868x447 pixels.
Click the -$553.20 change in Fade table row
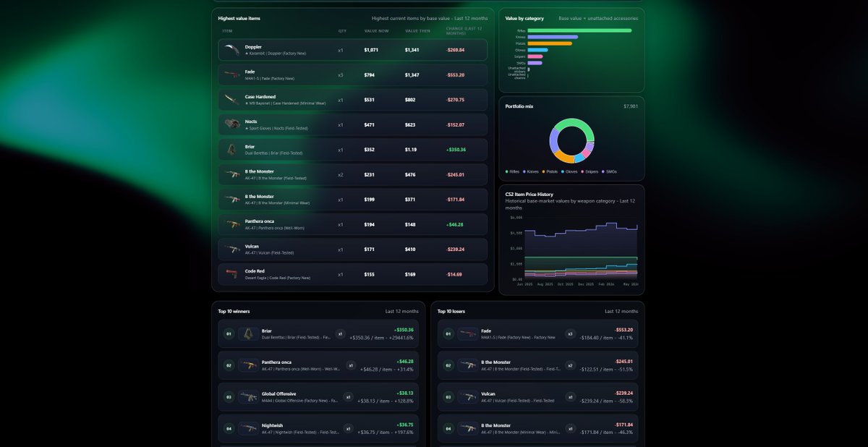click(x=456, y=75)
